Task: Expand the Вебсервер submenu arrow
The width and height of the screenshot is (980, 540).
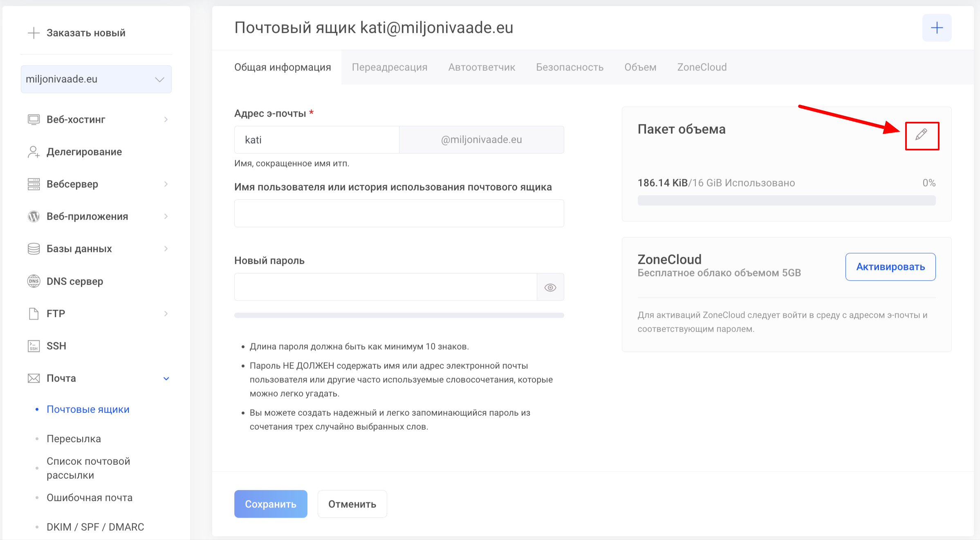Action: (166, 184)
